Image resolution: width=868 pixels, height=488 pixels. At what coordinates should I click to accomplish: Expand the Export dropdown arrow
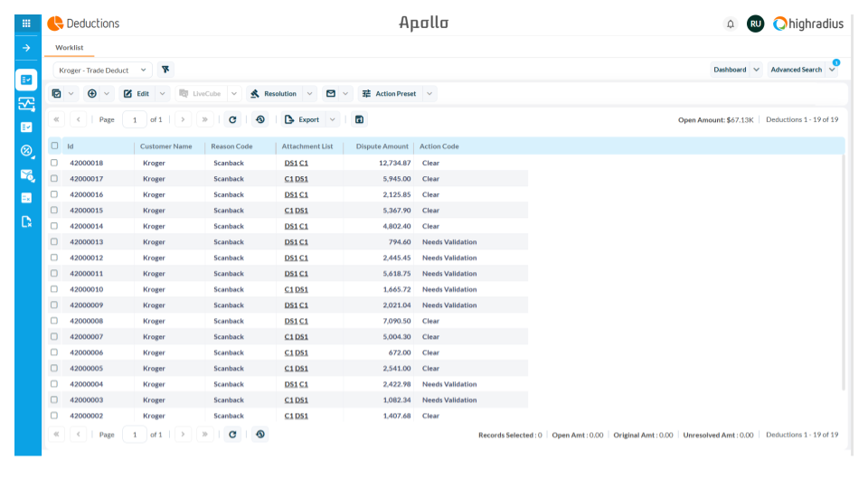[333, 119]
